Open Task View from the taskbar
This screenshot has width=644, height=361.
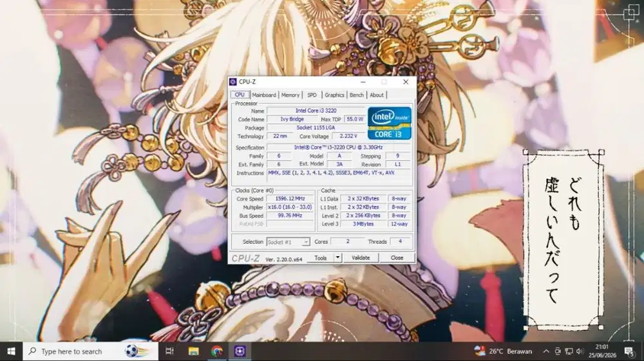(x=169, y=351)
